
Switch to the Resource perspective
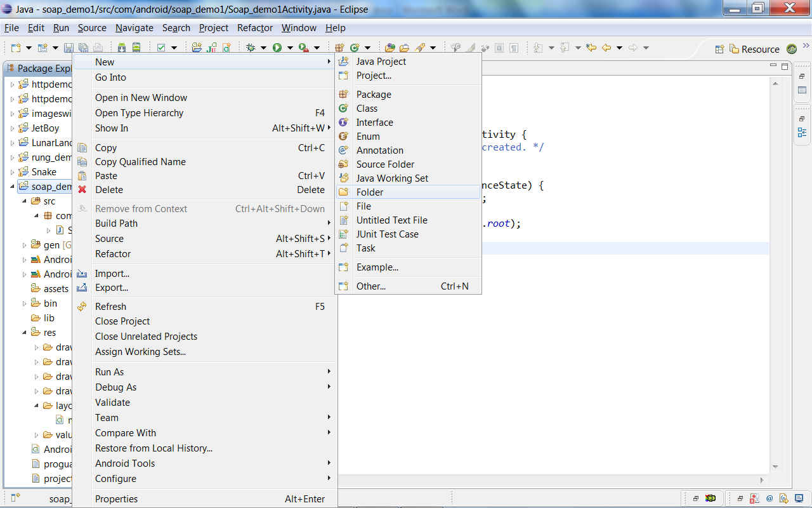(754, 49)
